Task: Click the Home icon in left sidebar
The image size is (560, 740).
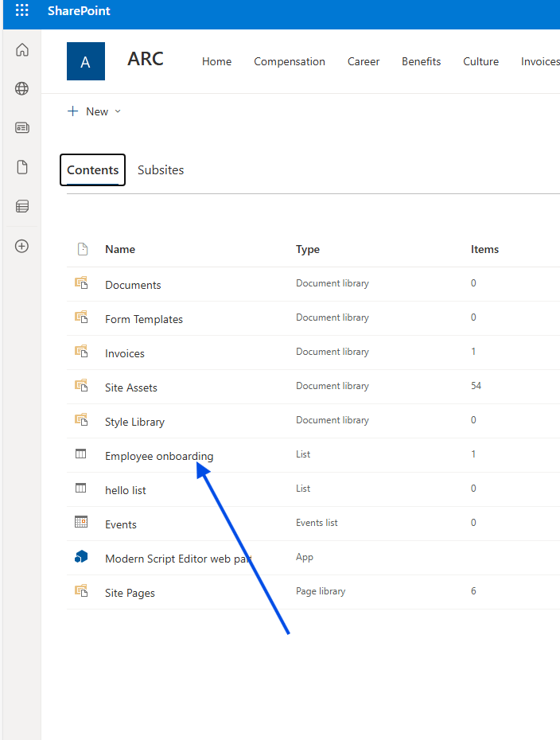Action: pyautogui.click(x=22, y=50)
